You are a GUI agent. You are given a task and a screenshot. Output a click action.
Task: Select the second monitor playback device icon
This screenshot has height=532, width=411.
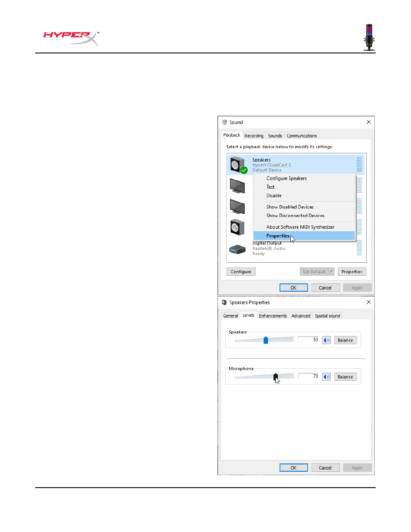(237, 207)
